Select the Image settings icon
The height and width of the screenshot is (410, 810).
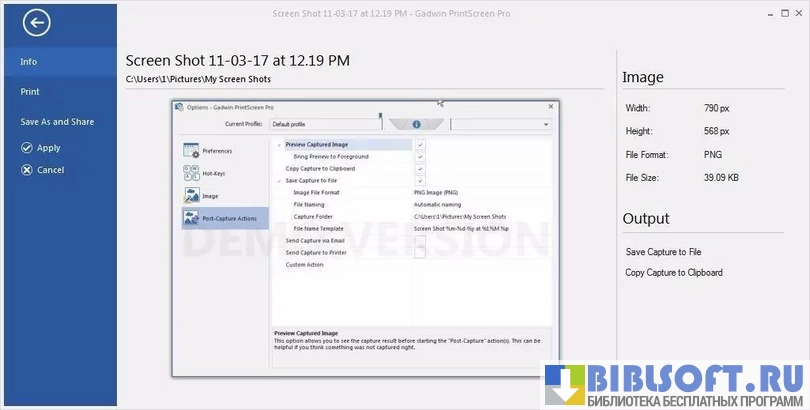pyautogui.click(x=191, y=196)
